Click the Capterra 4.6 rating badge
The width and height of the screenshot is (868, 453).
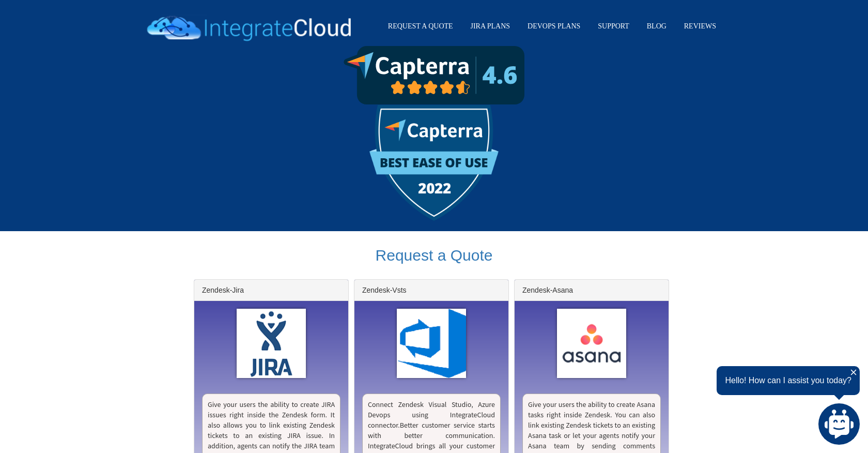point(434,75)
